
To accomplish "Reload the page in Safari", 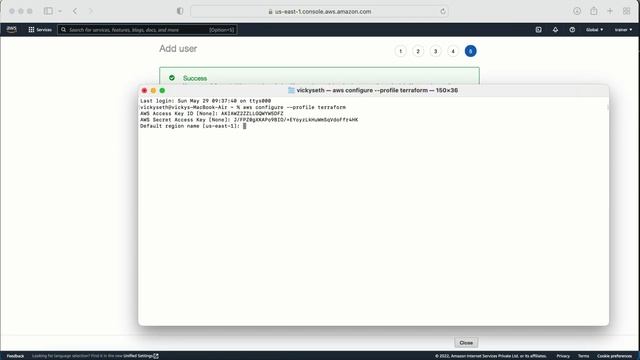I will pos(443,11).
